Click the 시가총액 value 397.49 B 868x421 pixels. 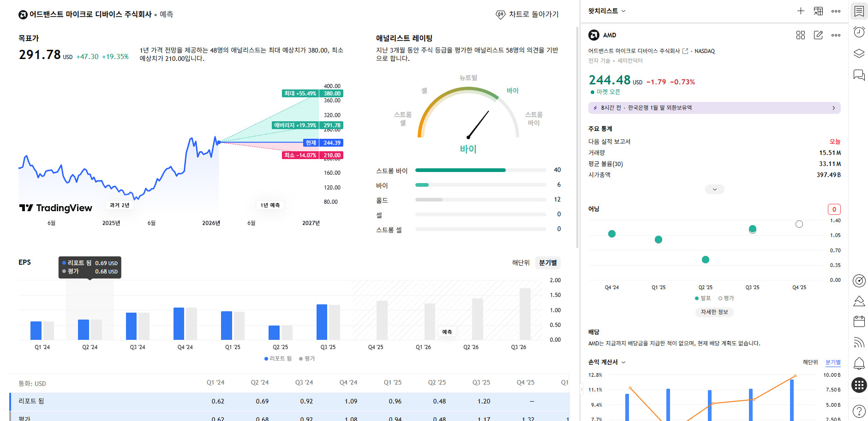pyautogui.click(x=829, y=175)
